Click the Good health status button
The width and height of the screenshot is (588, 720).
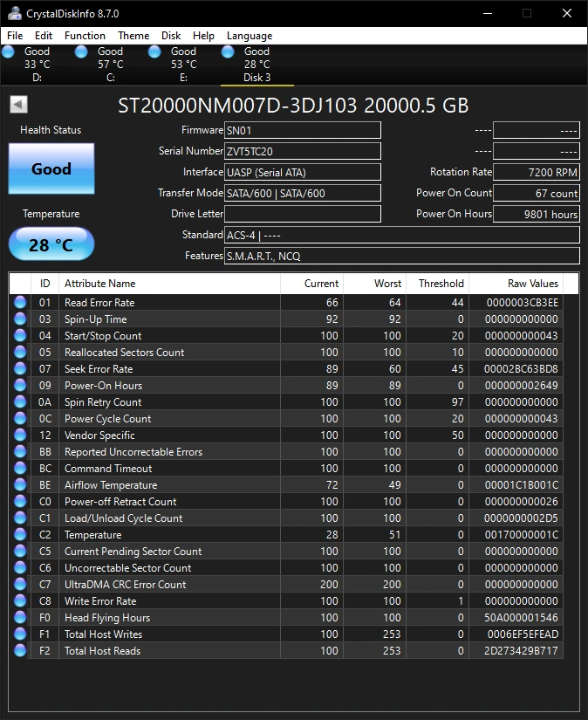coord(51,168)
